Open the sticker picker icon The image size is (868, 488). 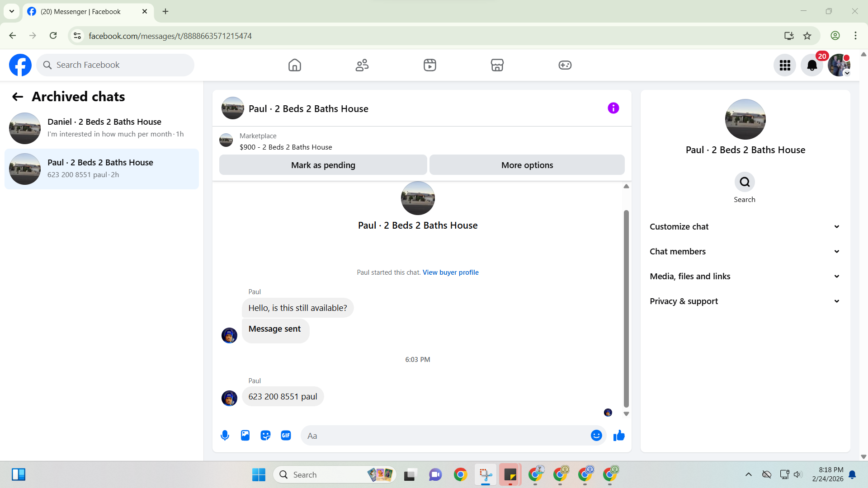point(265,436)
